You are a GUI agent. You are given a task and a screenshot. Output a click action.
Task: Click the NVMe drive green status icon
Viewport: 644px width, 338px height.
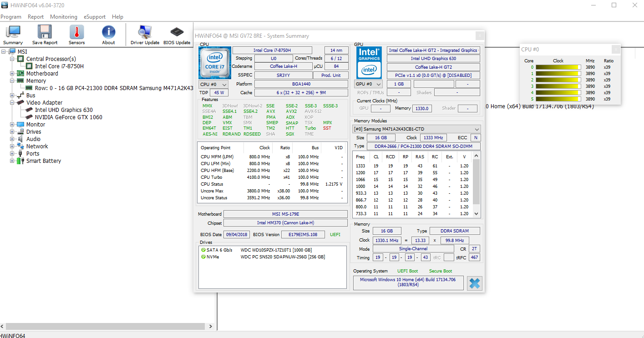point(203,257)
